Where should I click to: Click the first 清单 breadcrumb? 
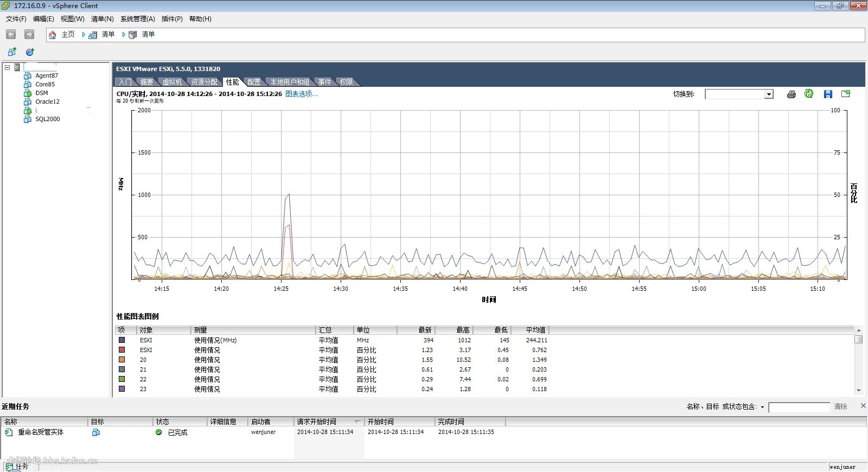(x=108, y=34)
